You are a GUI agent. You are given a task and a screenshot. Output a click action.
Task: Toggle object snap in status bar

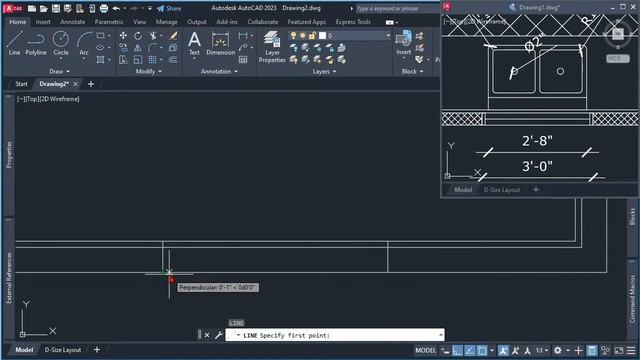point(482,350)
